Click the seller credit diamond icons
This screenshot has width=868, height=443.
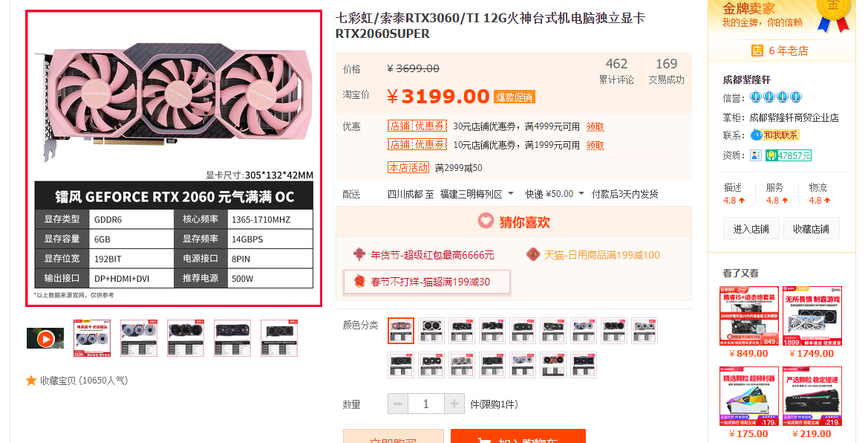775,97
